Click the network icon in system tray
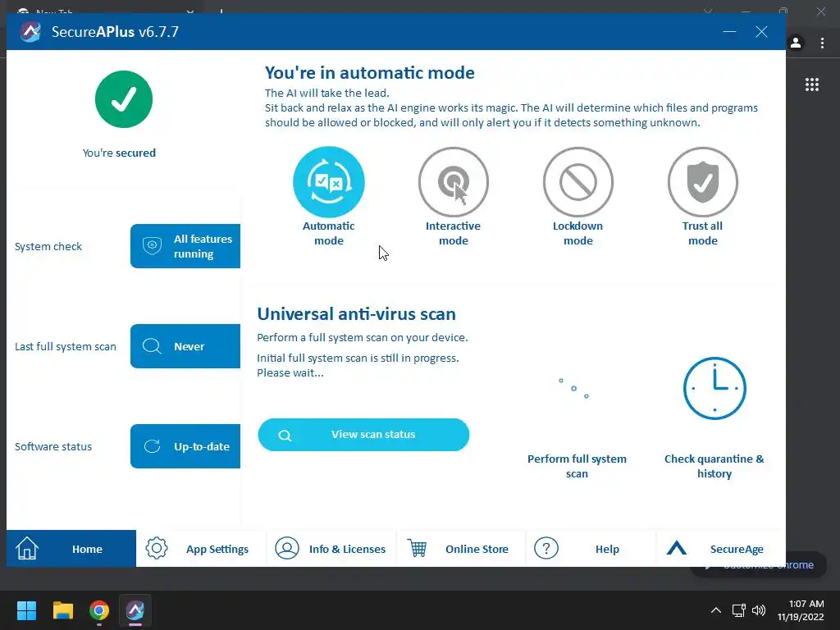 [x=739, y=610]
